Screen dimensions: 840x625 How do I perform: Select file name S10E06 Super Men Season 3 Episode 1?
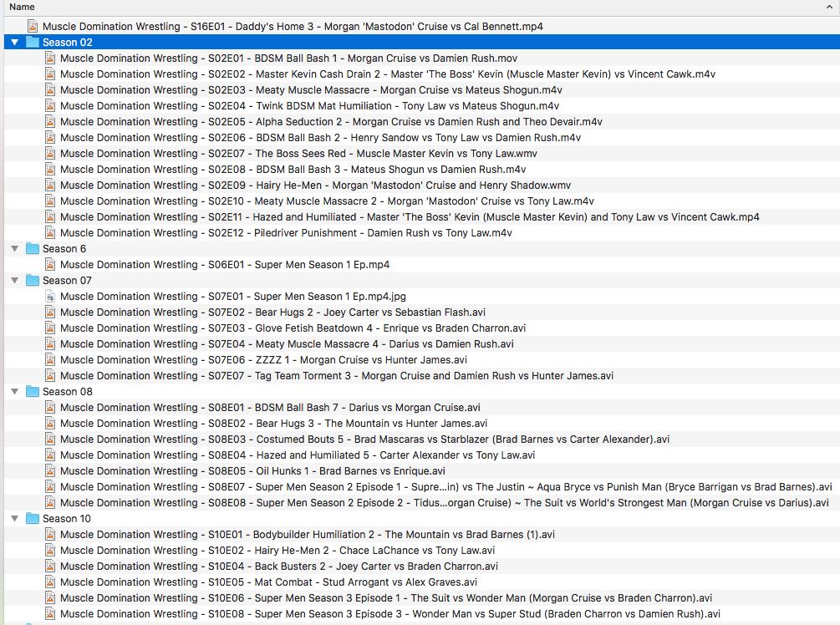pyautogui.click(x=386, y=597)
